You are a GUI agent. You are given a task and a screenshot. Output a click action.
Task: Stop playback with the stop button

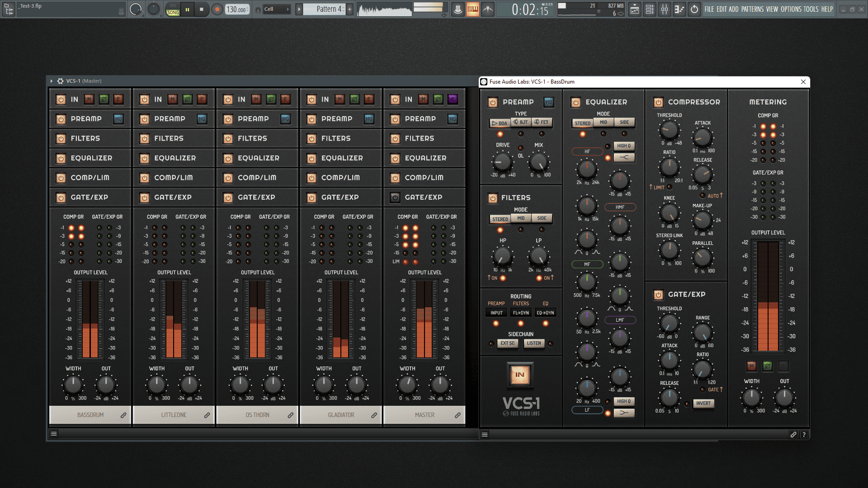202,9
